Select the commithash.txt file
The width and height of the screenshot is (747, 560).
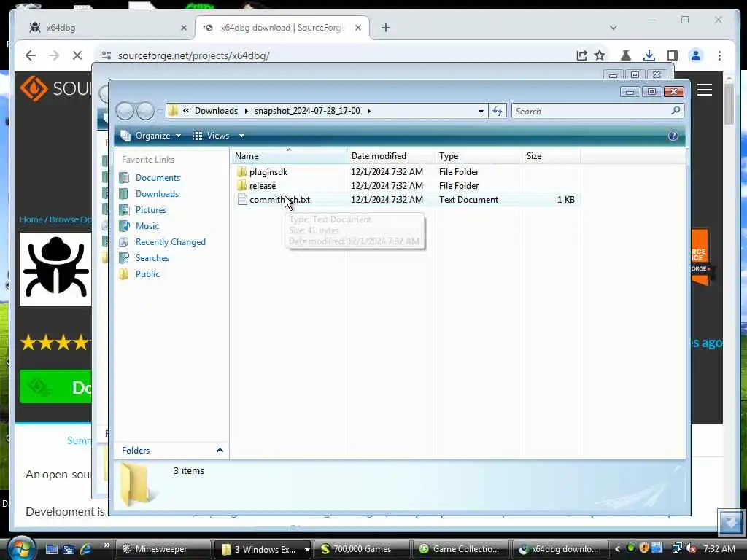pyautogui.click(x=279, y=200)
